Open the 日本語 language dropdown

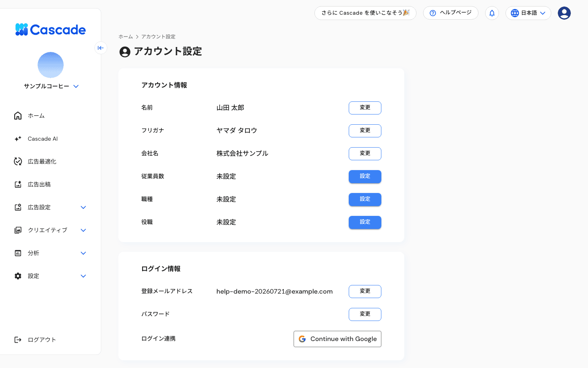click(528, 13)
